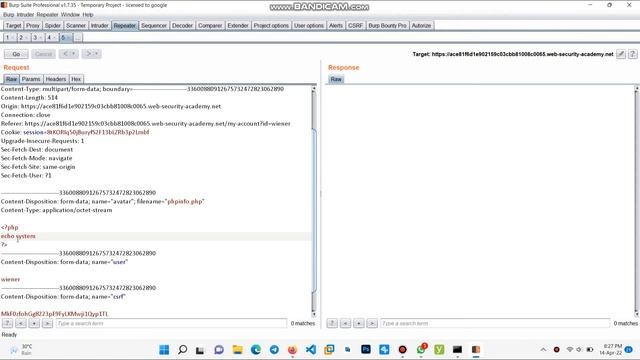Switch to Firefox on taskbar
640x360 pixels.
(x=292, y=349)
